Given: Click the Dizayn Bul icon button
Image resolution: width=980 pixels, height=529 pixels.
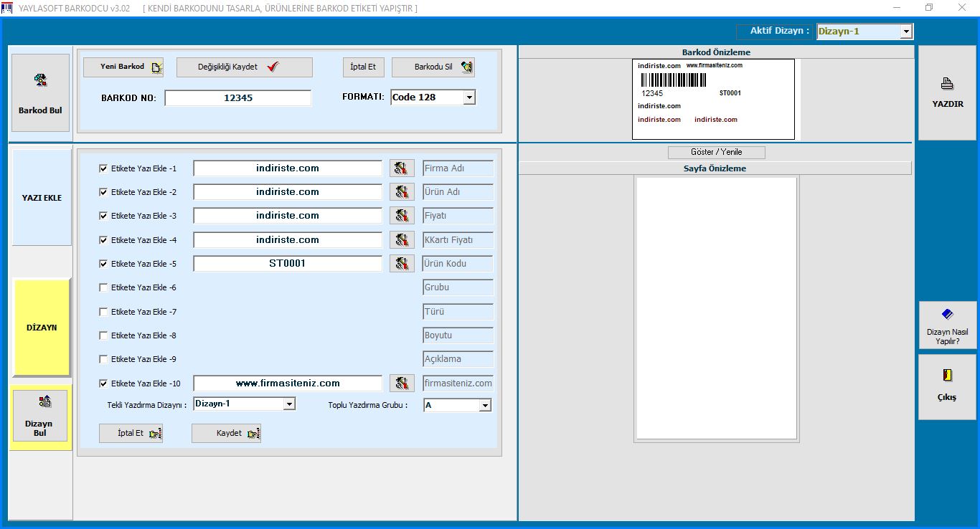Looking at the screenshot, I should tap(41, 416).
